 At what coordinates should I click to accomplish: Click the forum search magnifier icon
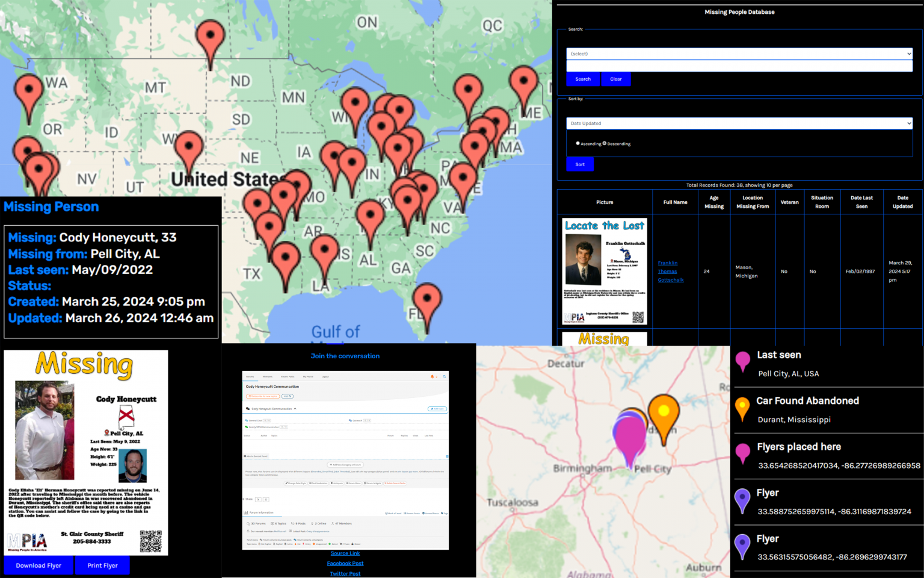click(445, 376)
